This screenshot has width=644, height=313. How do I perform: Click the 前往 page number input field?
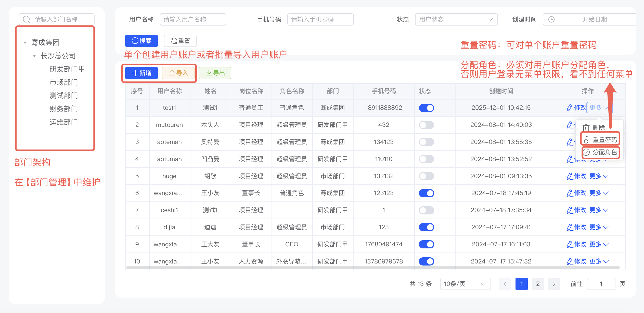click(601, 284)
